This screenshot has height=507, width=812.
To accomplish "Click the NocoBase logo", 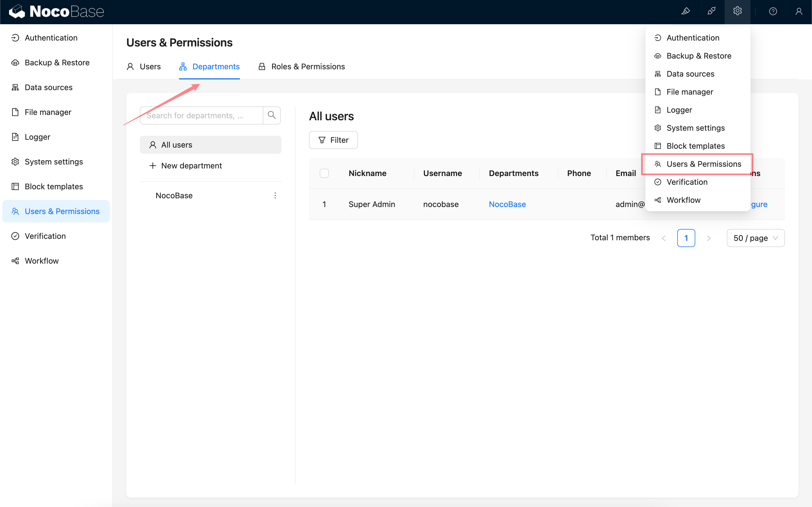I will (x=56, y=11).
